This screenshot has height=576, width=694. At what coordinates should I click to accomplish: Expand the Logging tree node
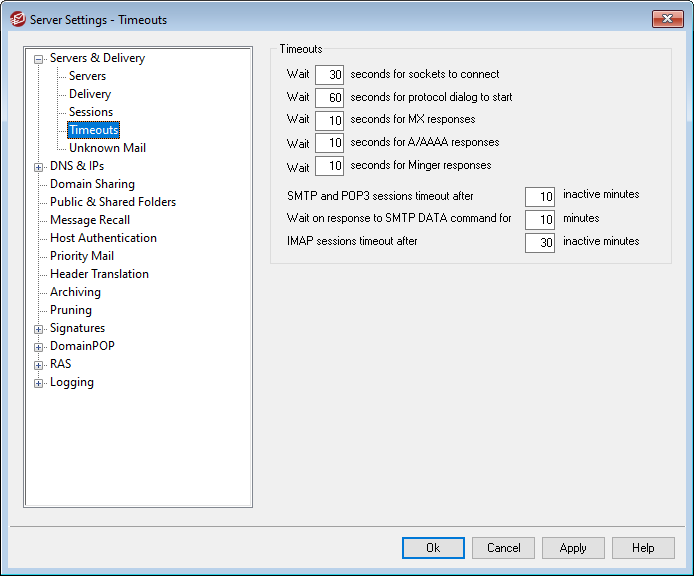coord(39,383)
